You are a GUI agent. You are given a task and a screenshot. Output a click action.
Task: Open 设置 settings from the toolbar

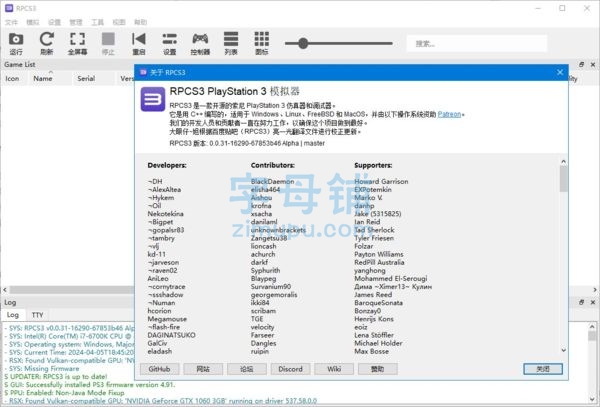pos(170,43)
